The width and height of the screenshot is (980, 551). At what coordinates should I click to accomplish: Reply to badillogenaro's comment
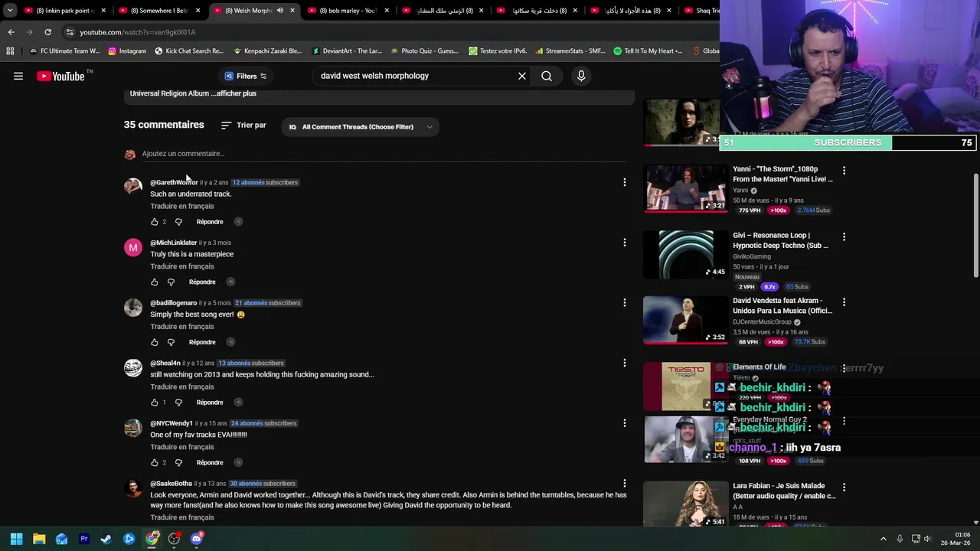tap(202, 342)
